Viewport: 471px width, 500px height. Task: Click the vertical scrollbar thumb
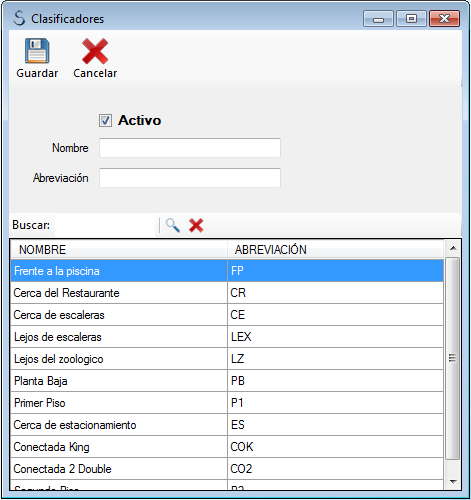pyautogui.click(x=452, y=358)
